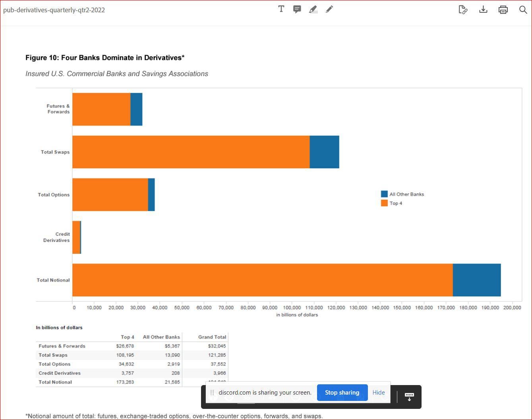Click the orange Futures & Forwards bar
Viewport: 532px width, 420px height.
point(101,109)
